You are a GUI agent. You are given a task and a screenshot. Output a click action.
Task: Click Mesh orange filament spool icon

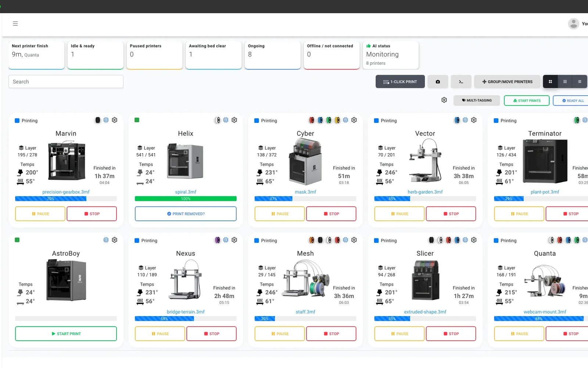[x=312, y=240]
